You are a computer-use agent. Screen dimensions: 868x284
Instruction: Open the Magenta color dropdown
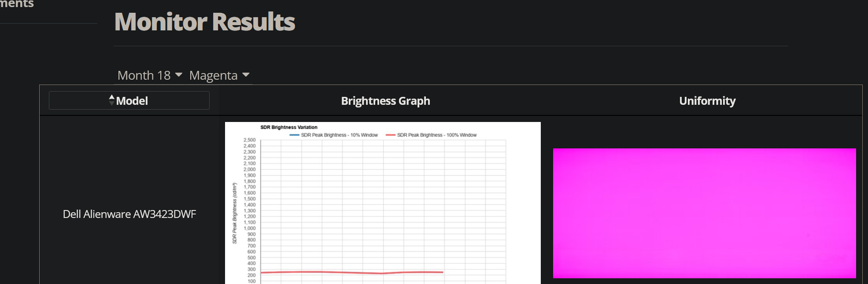(219, 75)
